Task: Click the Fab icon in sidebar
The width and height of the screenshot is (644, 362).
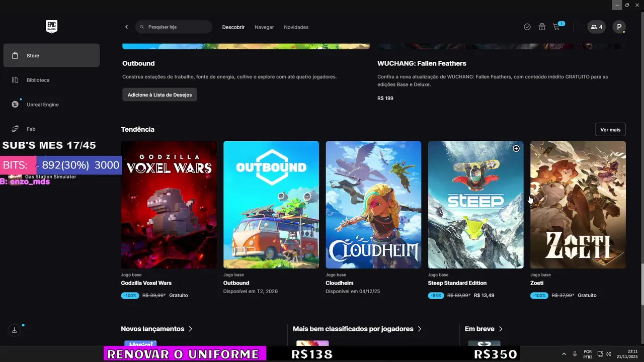Action: (x=15, y=129)
